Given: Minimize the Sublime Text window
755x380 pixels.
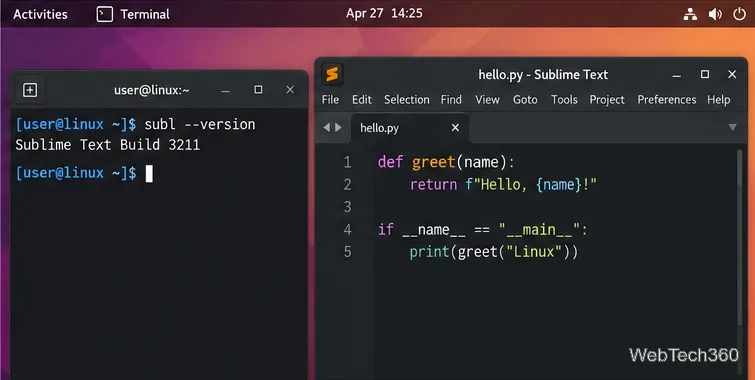Looking at the screenshot, I should (x=677, y=75).
